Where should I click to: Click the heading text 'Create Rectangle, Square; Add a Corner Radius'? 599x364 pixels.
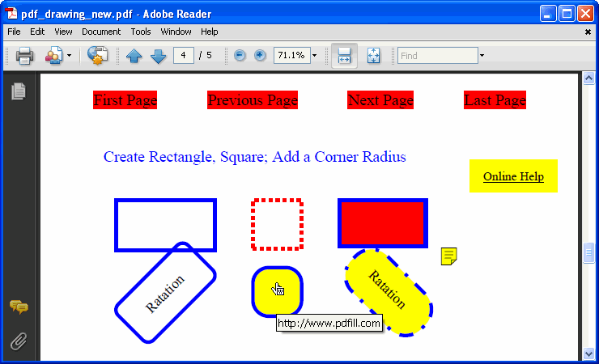pyautogui.click(x=254, y=157)
